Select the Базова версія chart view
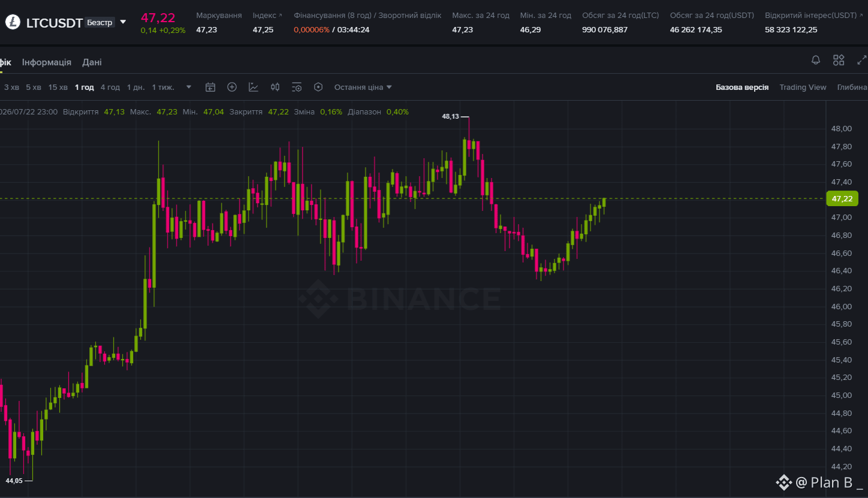The height and width of the screenshot is (498, 868). pos(742,87)
